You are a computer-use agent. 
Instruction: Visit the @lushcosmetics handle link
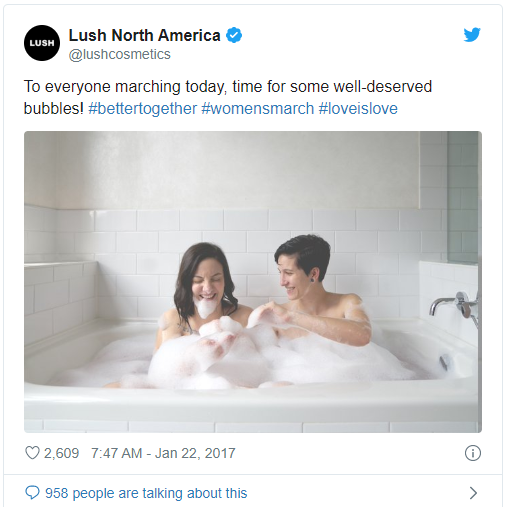(x=120, y=54)
